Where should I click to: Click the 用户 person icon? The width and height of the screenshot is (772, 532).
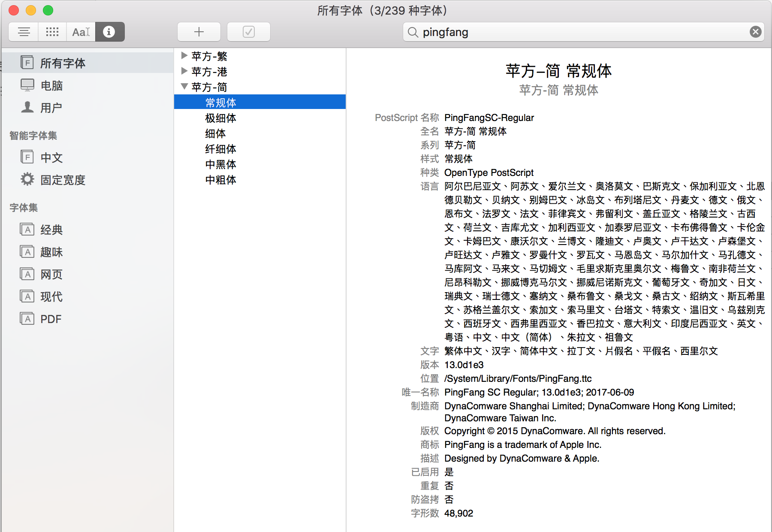27,107
